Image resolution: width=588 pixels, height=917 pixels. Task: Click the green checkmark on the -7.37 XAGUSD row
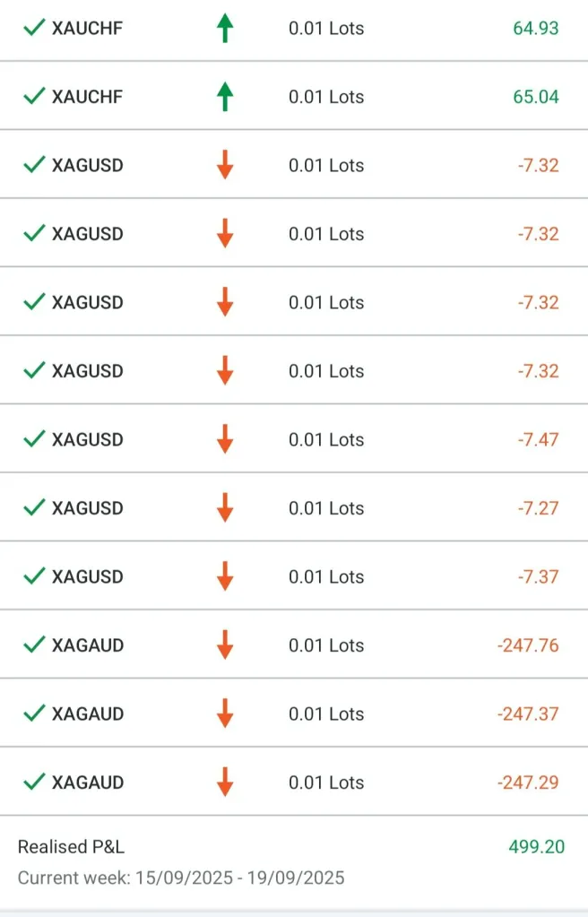click(x=34, y=576)
